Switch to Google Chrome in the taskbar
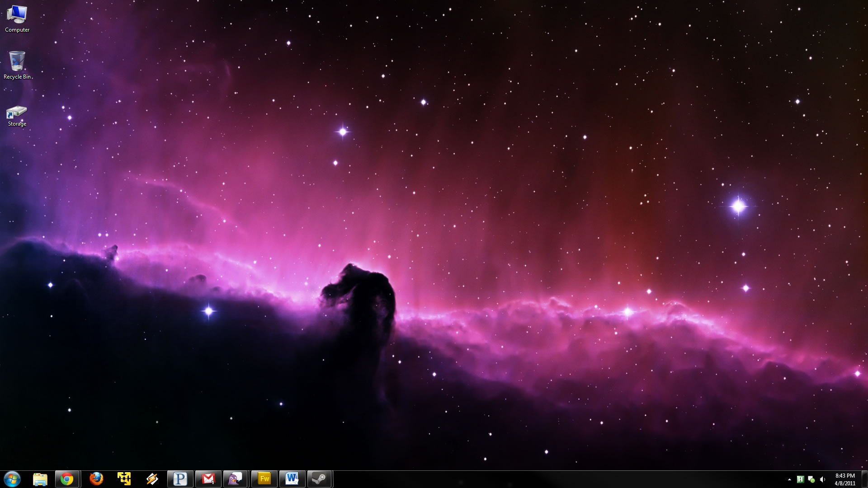This screenshot has height=488, width=868. point(67,479)
